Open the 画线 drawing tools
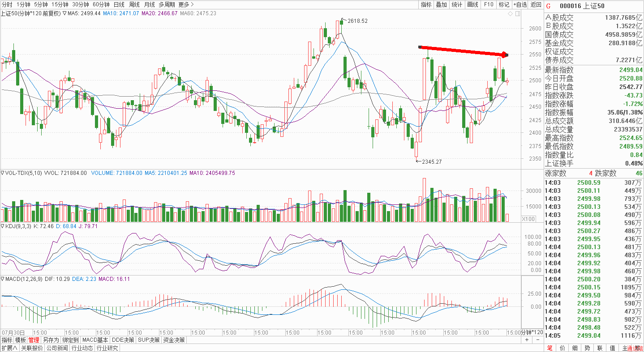644x352 pixels. [x=472, y=4]
